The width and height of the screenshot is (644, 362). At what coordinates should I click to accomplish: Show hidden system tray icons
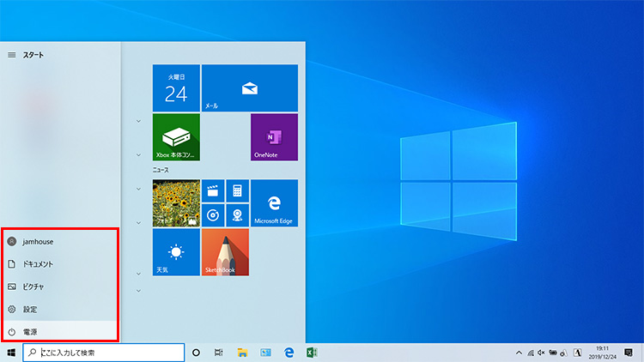[519, 353]
